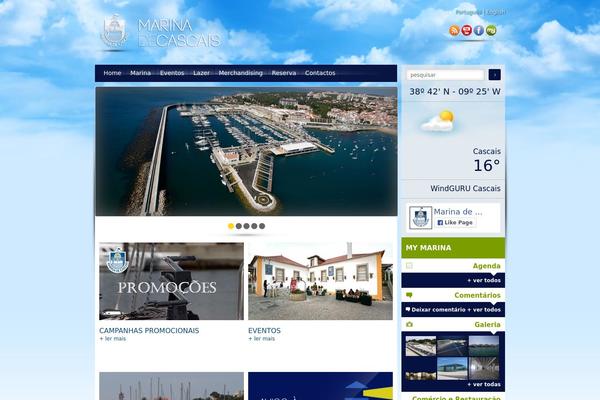The image size is (600, 400).
Task: Click the pesquisar search field
Action: click(x=445, y=75)
